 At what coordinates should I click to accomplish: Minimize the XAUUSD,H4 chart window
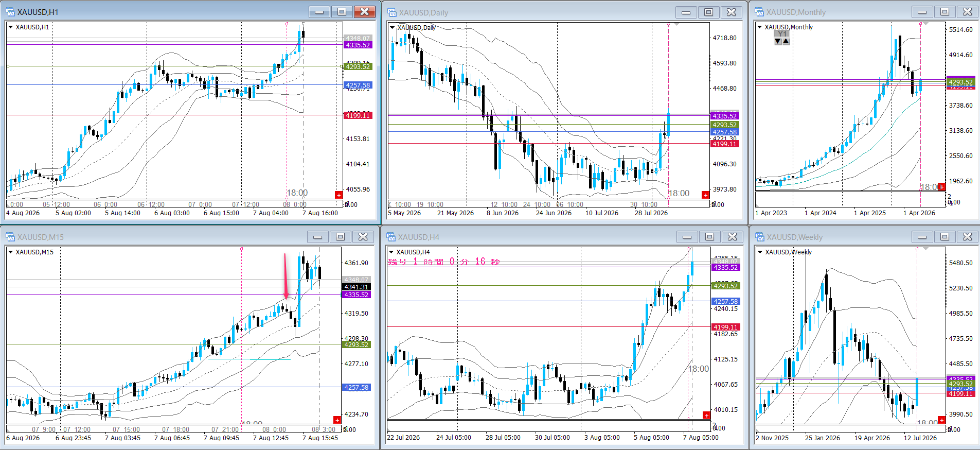[x=687, y=237]
